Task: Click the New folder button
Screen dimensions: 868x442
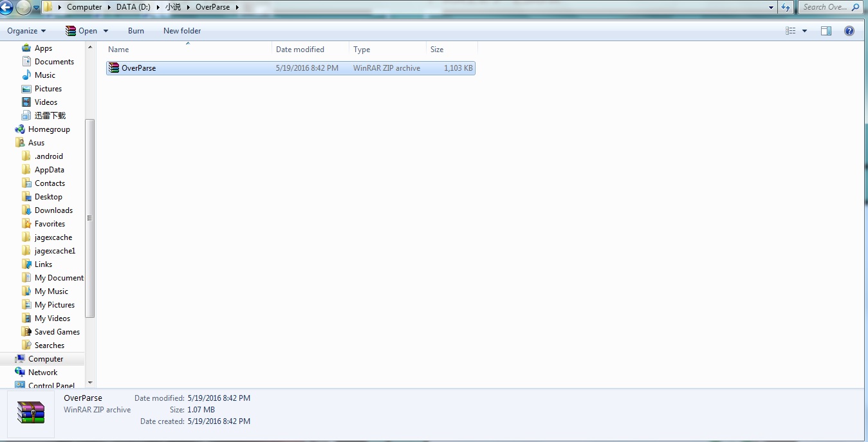Action: pyautogui.click(x=182, y=31)
